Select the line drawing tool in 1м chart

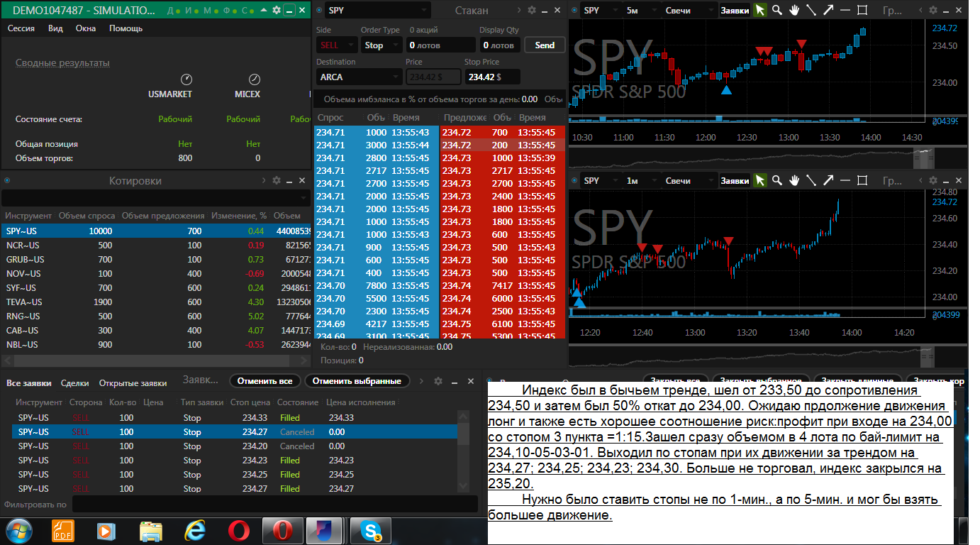tap(811, 180)
